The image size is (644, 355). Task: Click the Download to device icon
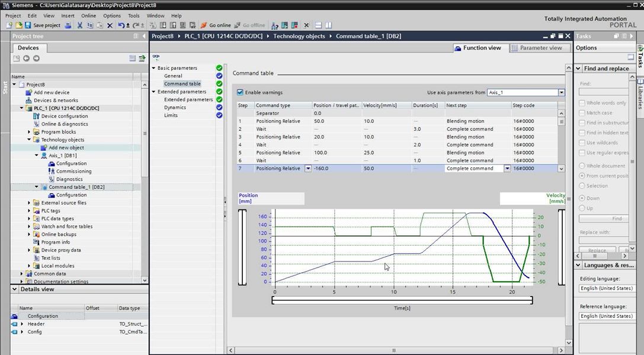click(x=163, y=25)
